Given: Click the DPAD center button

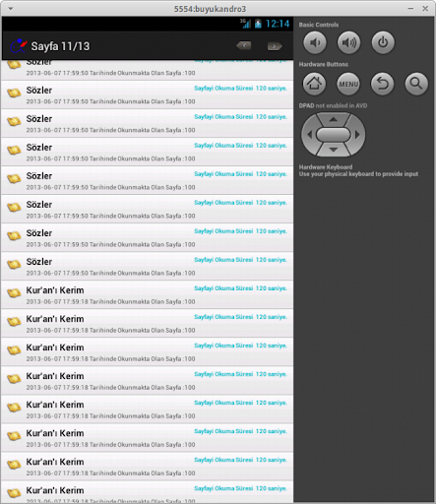Looking at the screenshot, I should click(x=334, y=135).
